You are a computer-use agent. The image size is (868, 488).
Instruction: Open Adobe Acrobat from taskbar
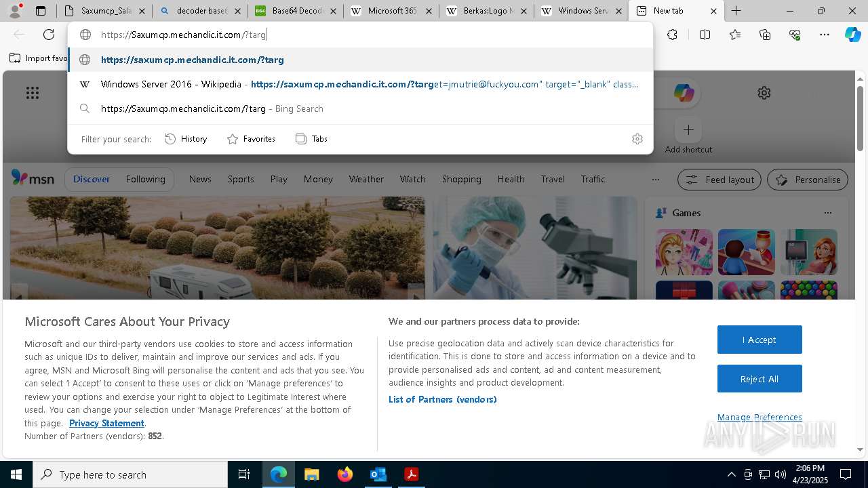411,474
